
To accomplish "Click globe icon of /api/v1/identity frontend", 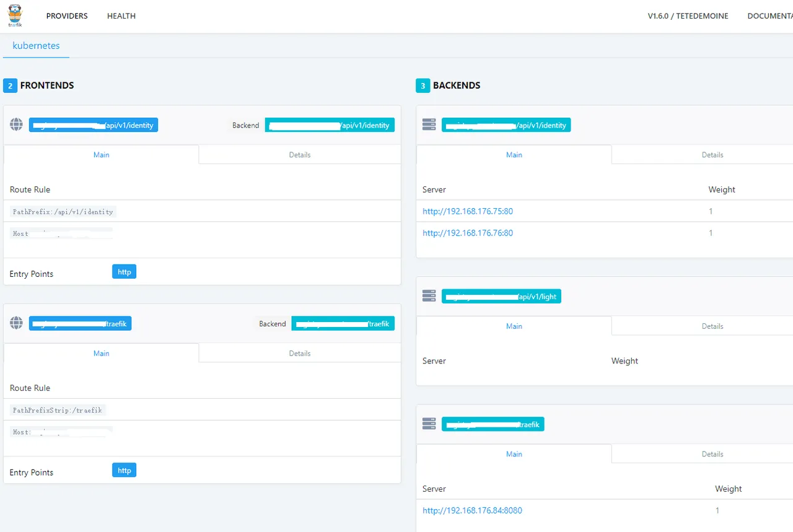I will (17, 125).
